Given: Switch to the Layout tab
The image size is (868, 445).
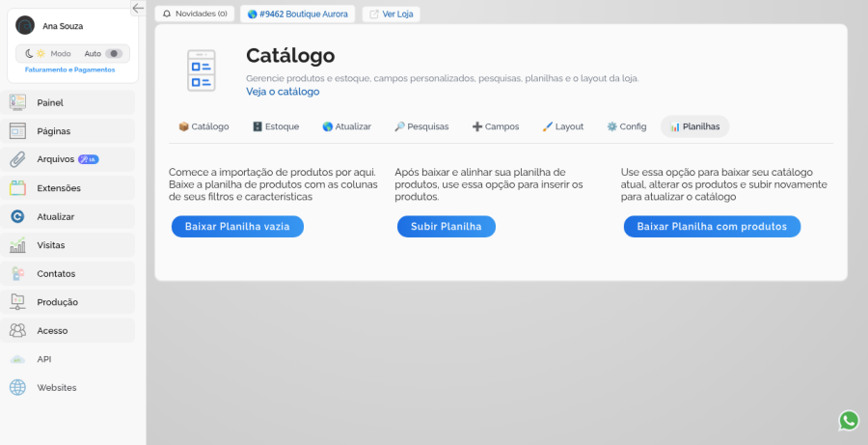Looking at the screenshot, I should 563,126.
